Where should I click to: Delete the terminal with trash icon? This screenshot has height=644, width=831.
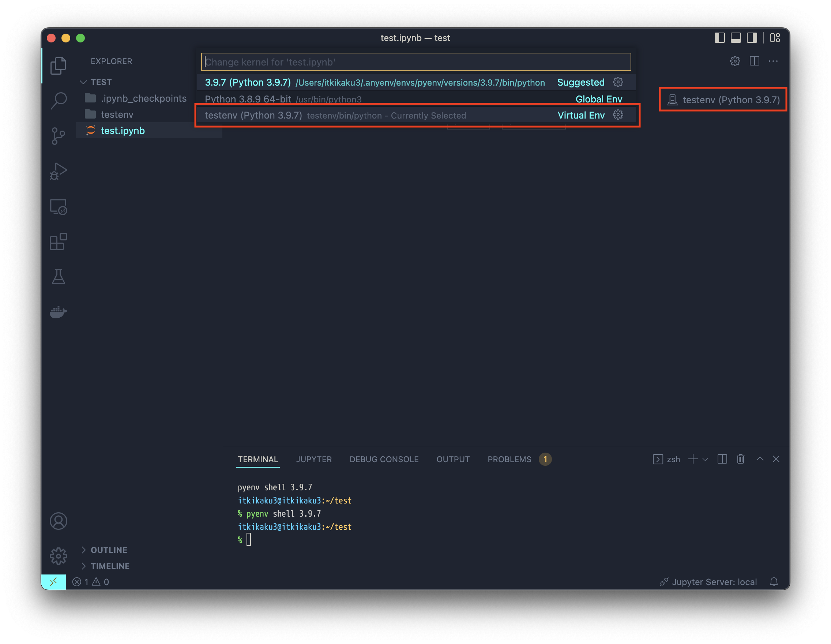click(x=740, y=459)
